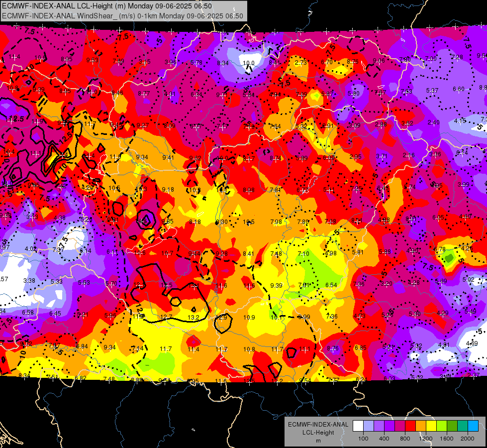Click the wind shear value 9.18
The width and height of the screenshot is (487, 448).
tap(168, 189)
